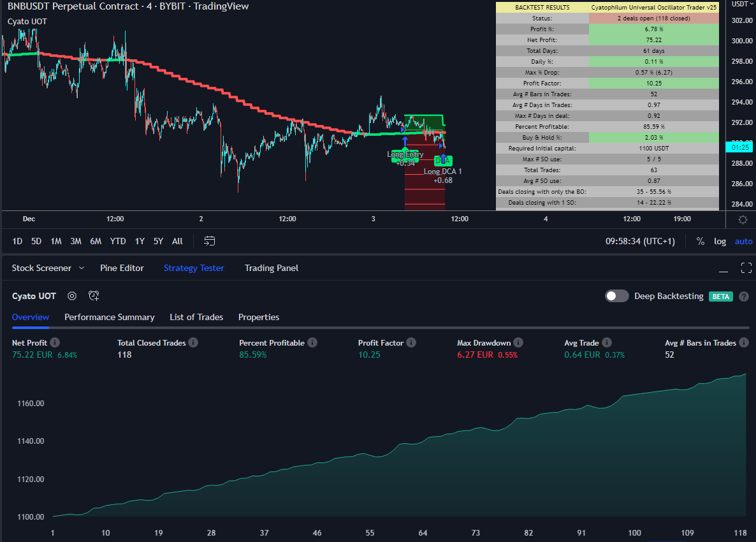Image resolution: width=756 pixels, height=542 pixels.
Task: Open the List of Trades tab
Action: (x=196, y=317)
